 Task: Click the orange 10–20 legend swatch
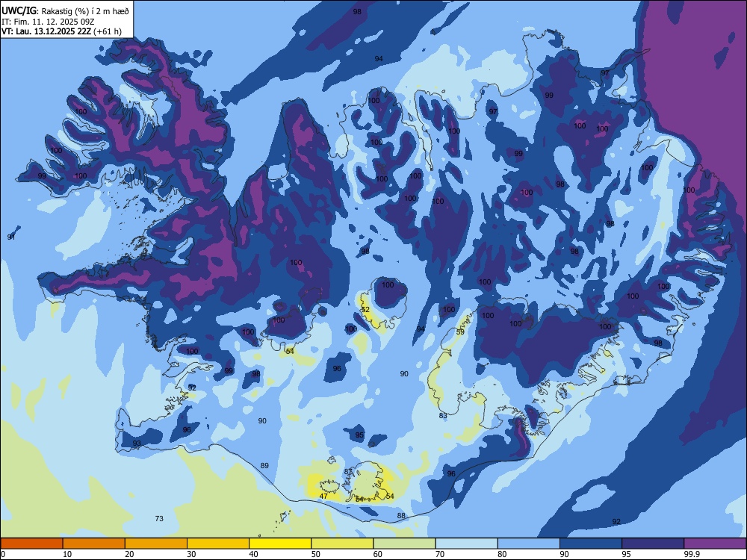click(x=94, y=544)
